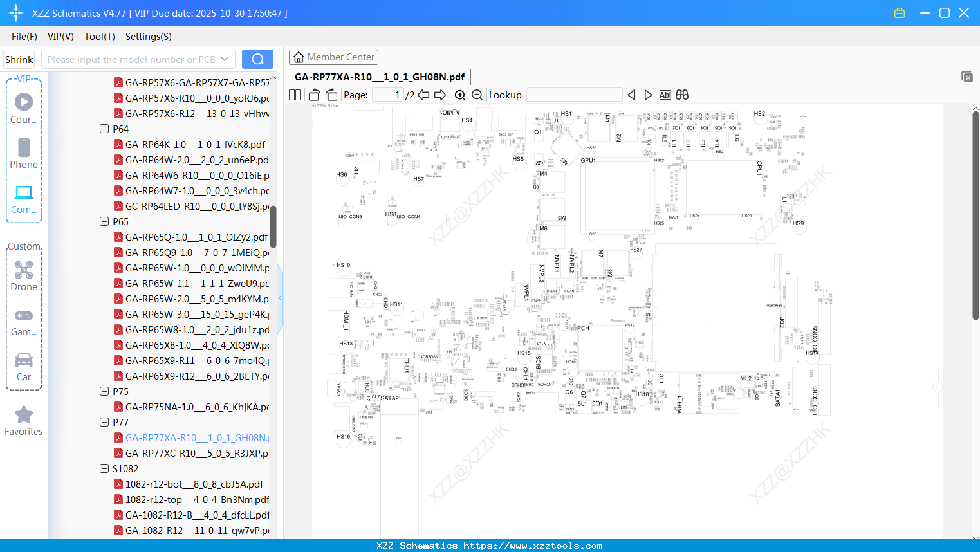Screen dimensions: 980x552
Task: Click the XZZ Schematics app logo
Action: (x=16, y=13)
